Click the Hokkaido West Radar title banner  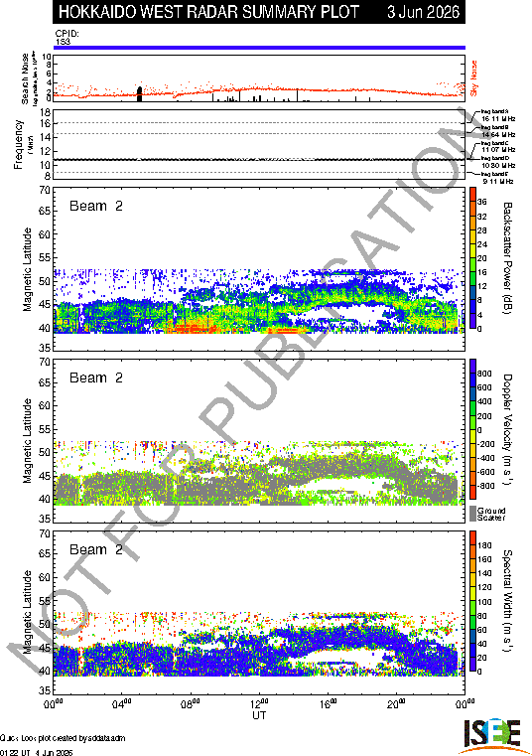[259, 12]
